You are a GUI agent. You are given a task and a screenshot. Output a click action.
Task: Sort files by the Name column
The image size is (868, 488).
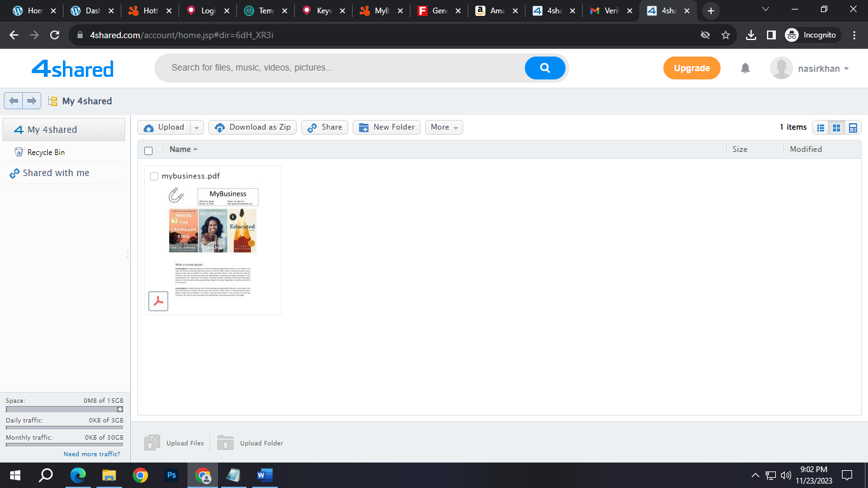(184, 149)
